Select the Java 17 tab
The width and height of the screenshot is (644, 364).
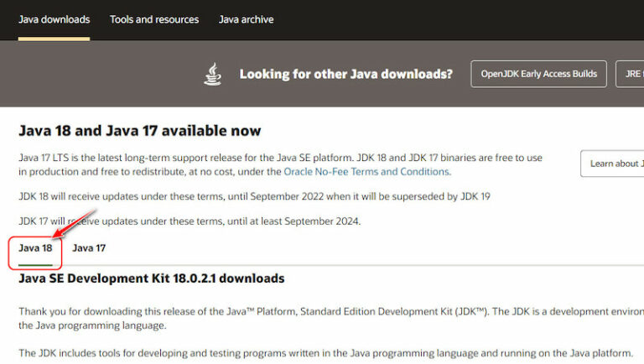pos(89,248)
